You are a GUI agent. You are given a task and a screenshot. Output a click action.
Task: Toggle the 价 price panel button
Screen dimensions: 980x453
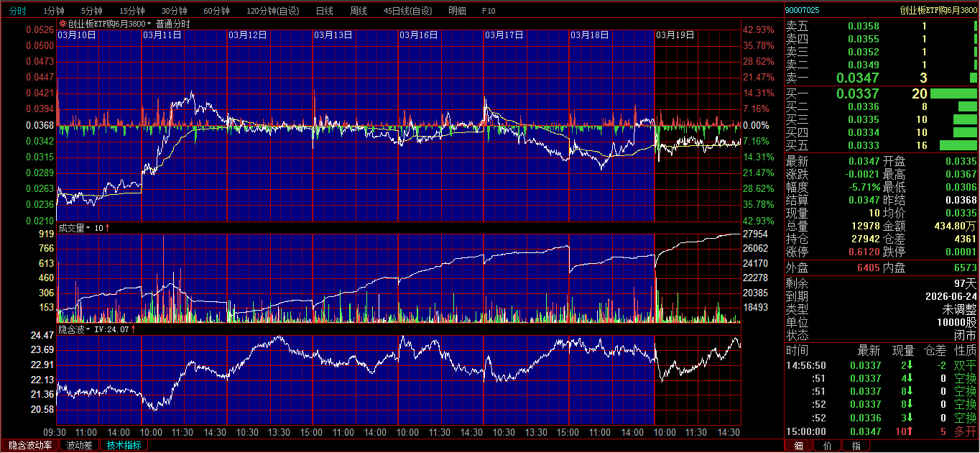coord(827,446)
